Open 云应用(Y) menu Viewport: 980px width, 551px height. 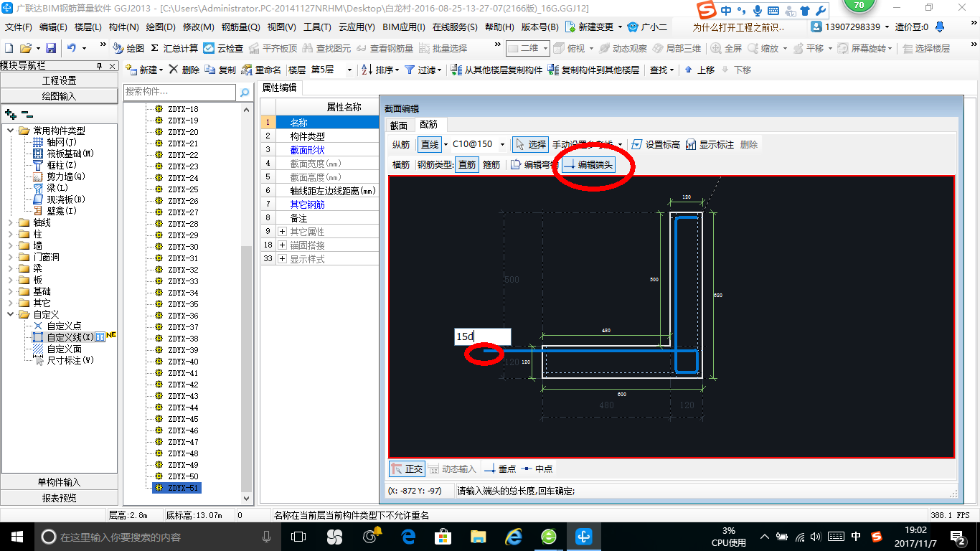(x=357, y=27)
